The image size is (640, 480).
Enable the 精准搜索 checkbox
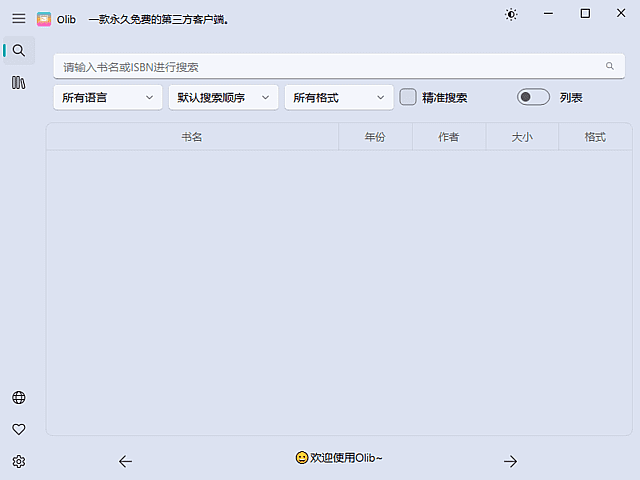point(408,97)
